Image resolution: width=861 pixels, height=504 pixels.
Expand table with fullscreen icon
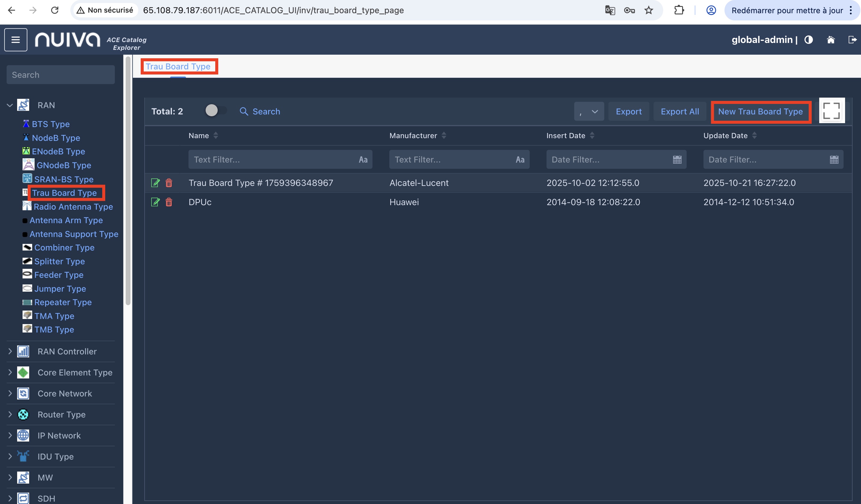pyautogui.click(x=831, y=111)
